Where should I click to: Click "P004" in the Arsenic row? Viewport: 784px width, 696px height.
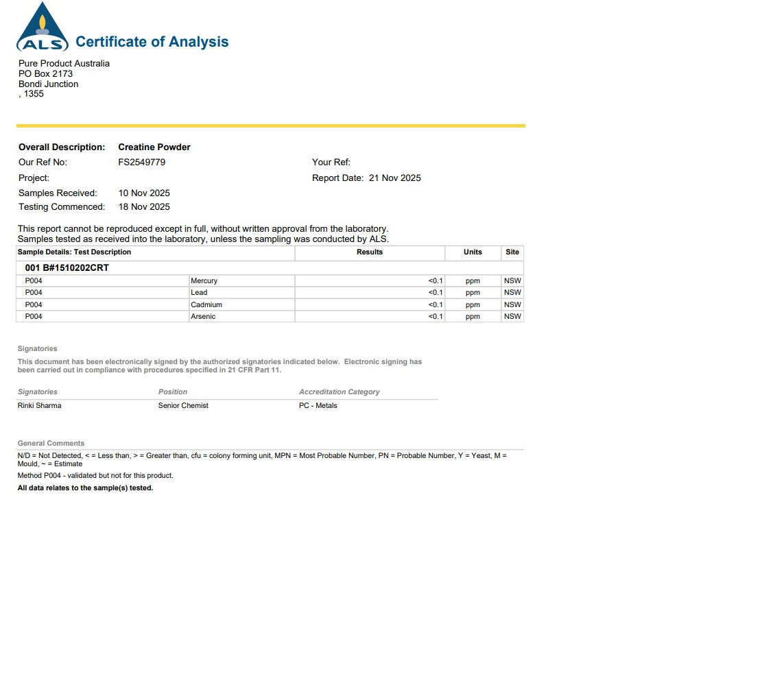coord(34,317)
